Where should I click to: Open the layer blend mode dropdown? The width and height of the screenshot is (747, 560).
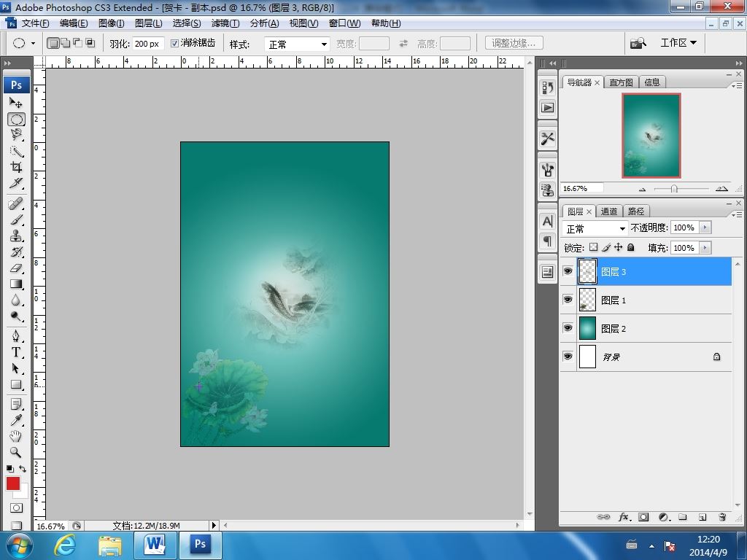(596, 228)
